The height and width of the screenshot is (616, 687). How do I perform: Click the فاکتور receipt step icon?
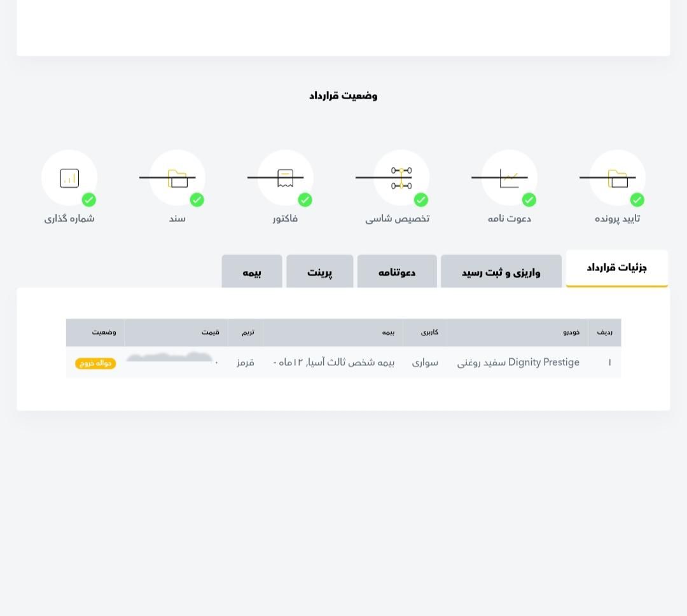pos(285,178)
